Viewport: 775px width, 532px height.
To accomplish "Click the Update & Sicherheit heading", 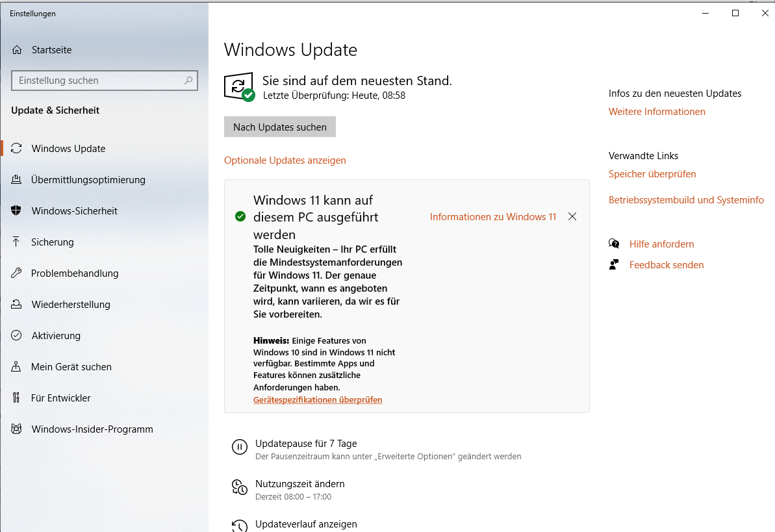I will point(55,110).
